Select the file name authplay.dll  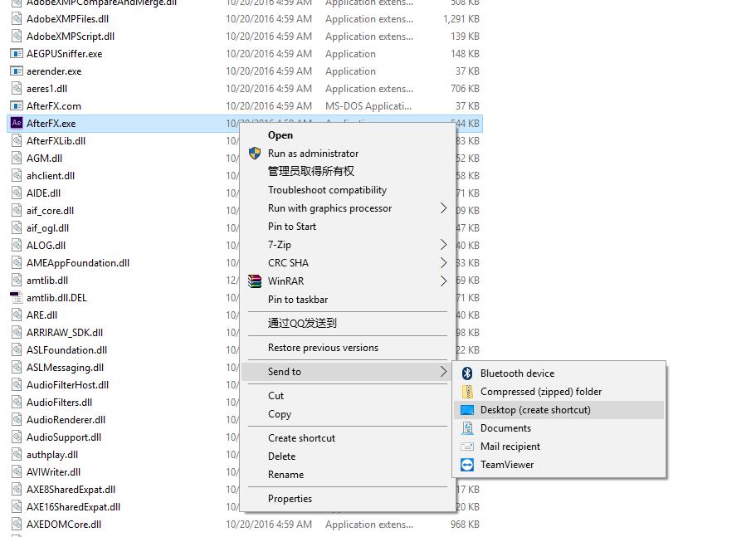[x=52, y=455]
